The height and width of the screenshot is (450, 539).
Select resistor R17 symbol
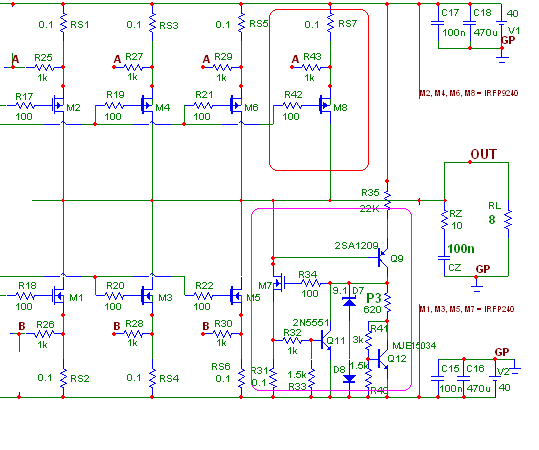25,105
